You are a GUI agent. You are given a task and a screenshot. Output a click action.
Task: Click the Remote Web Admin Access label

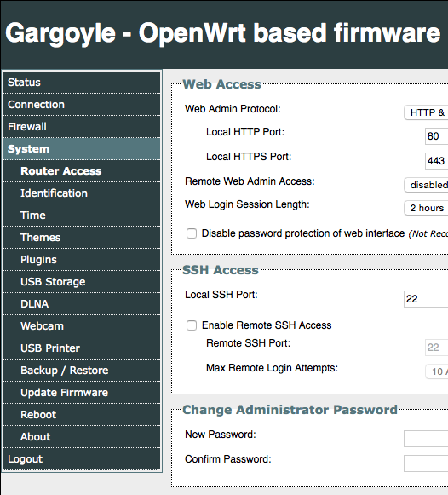pos(250,181)
